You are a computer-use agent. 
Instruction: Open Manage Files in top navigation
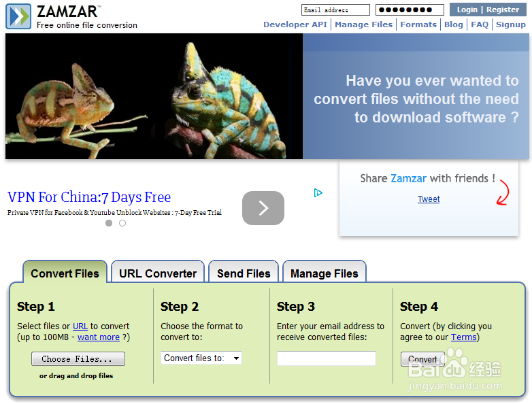[x=363, y=24]
